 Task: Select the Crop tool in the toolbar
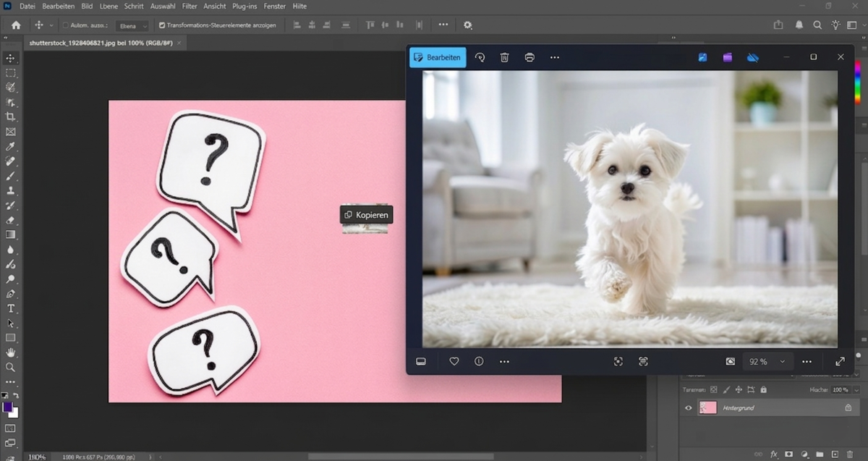click(10, 117)
